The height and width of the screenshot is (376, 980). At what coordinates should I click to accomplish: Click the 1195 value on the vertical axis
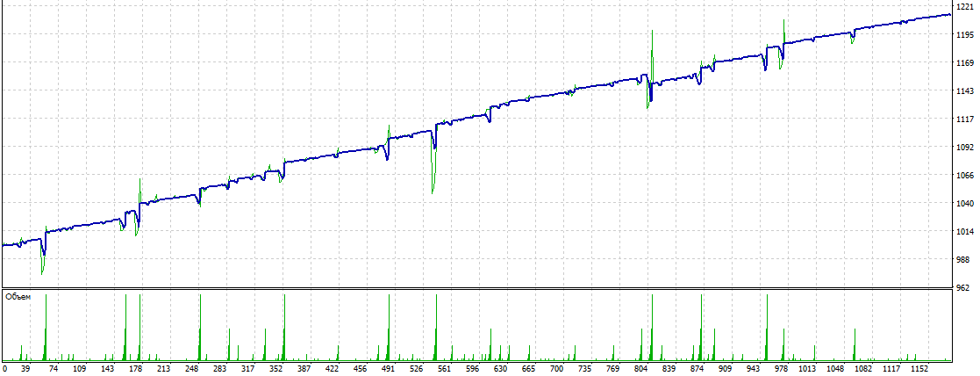966,34
